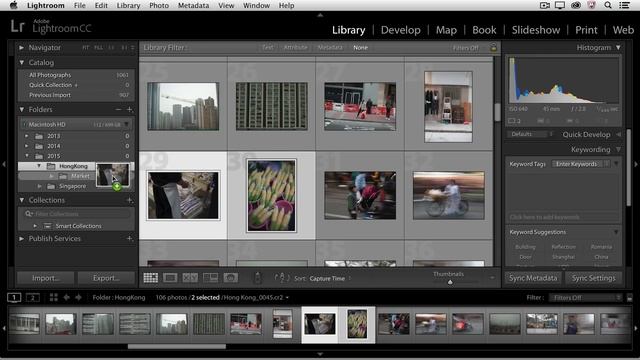Select the Painter spray can tool
This screenshot has height=360, width=640.
point(258,278)
